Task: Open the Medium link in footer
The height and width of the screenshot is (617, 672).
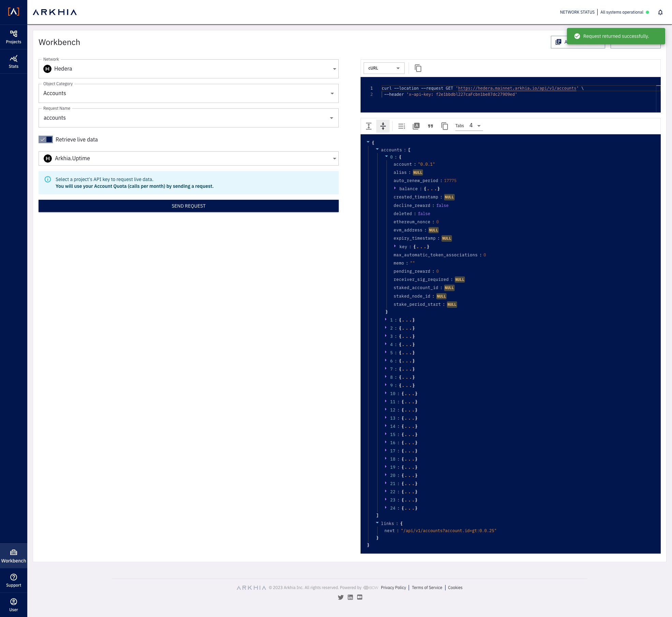Action: coord(360,597)
